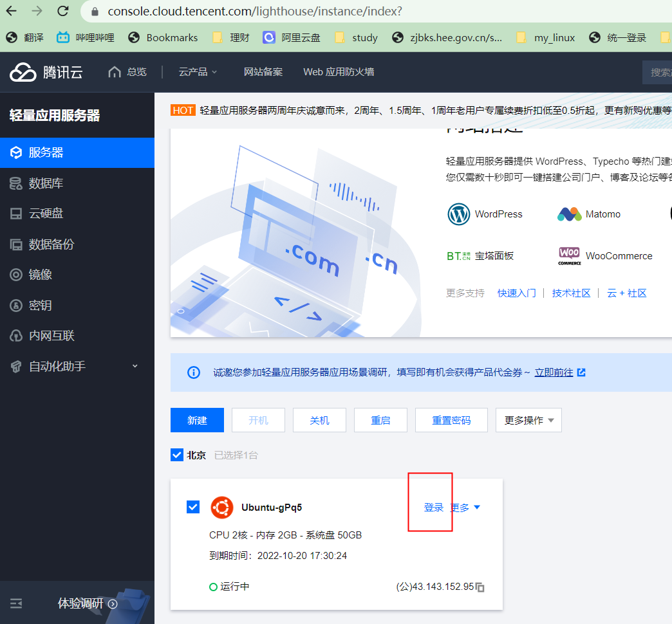Click the 腾讯云 cloud logo

click(23, 72)
